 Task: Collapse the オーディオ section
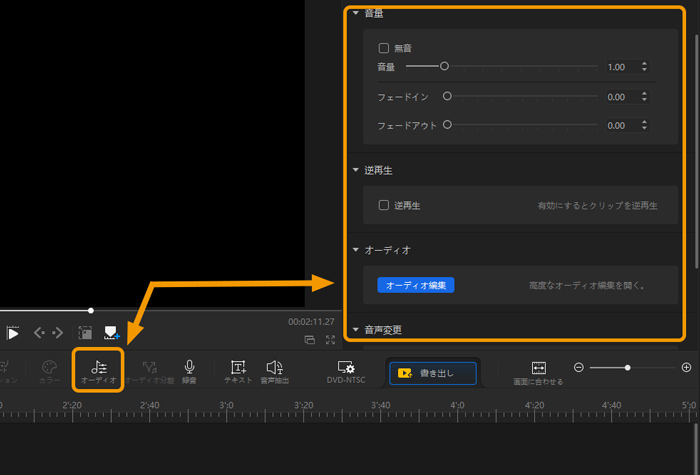356,250
